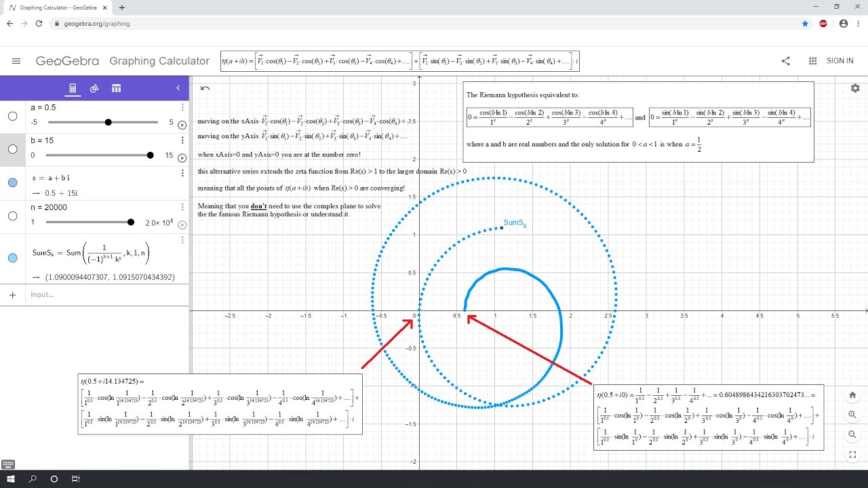This screenshot has width=868, height=488.
Task: Open the Windows Start menu
Action: click(x=11, y=479)
